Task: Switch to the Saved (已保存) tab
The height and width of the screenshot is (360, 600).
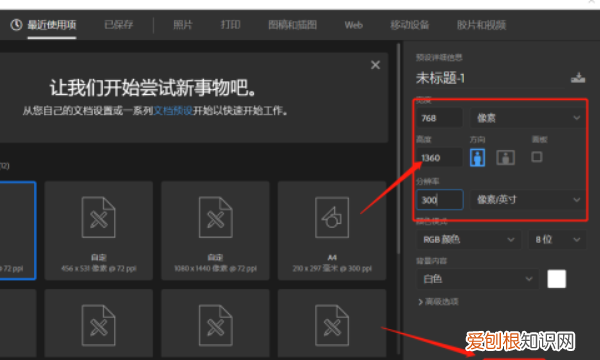Action: click(119, 25)
